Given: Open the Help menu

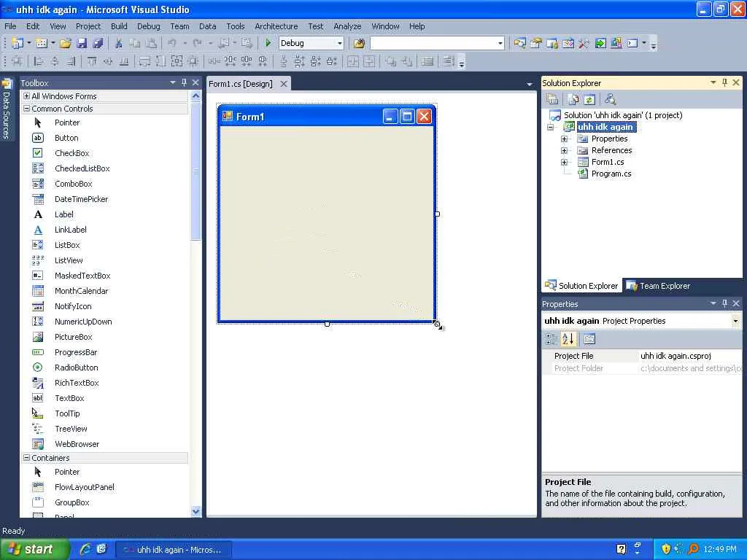Looking at the screenshot, I should [417, 26].
